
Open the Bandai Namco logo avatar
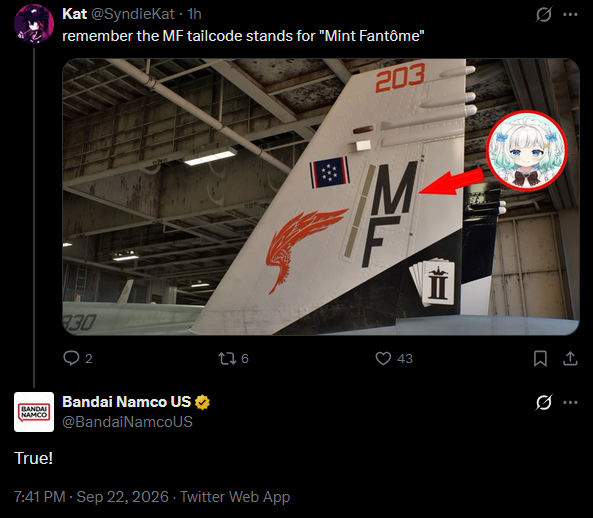coord(34,412)
